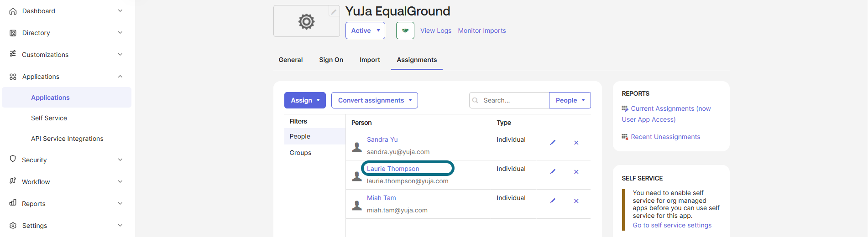868x237 pixels.
Task: Open Miah Tam's profile link
Action: coord(382,198)
